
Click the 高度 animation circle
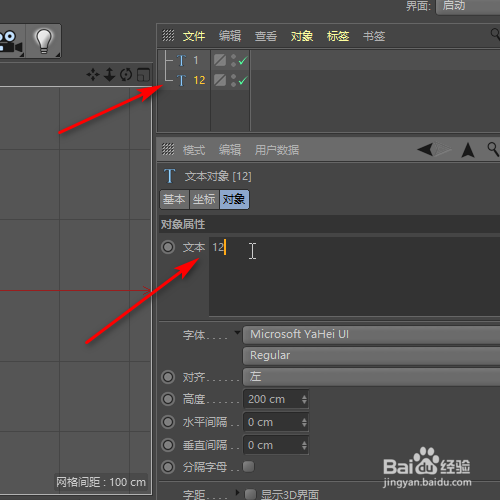click(x=168, y=399)
